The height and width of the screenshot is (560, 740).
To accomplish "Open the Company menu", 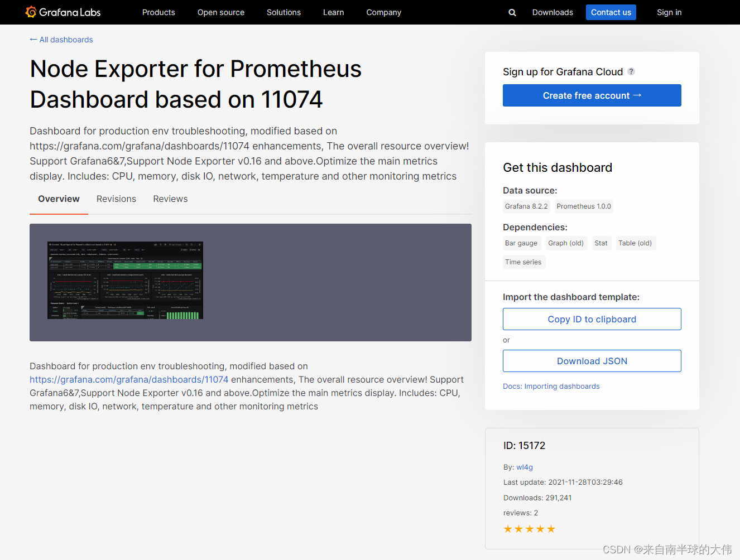I will point(384,12).
